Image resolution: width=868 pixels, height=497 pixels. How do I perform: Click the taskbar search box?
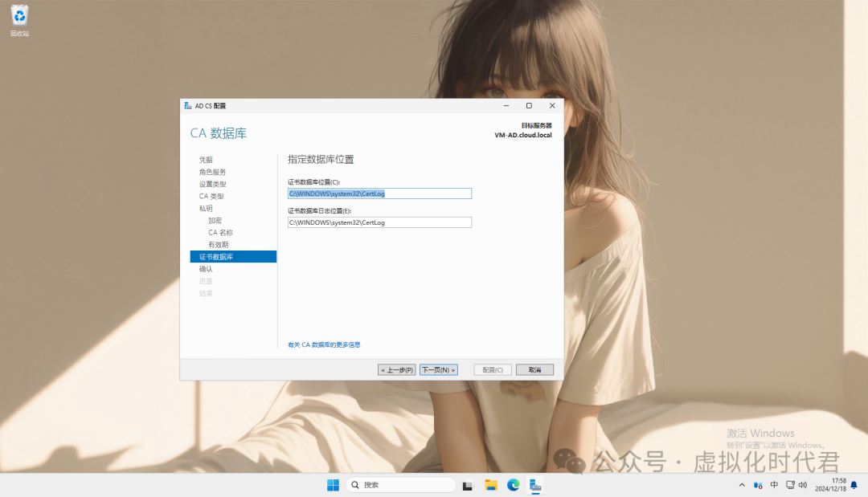(x=401, y=485)
